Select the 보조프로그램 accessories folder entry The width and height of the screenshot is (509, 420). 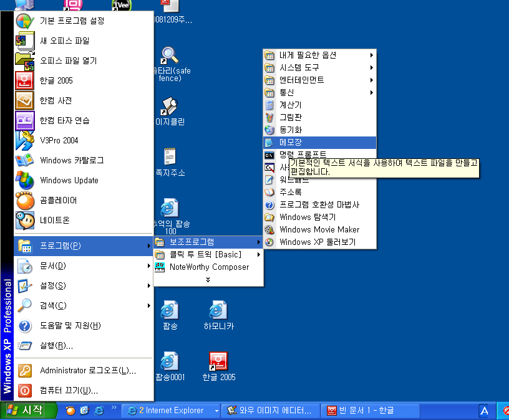point(208,242)
